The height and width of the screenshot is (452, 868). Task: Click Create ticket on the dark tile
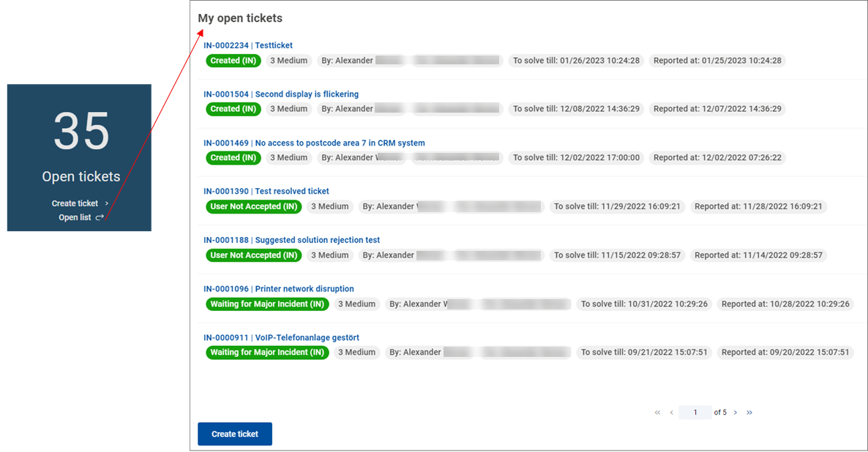click(75, 203)
